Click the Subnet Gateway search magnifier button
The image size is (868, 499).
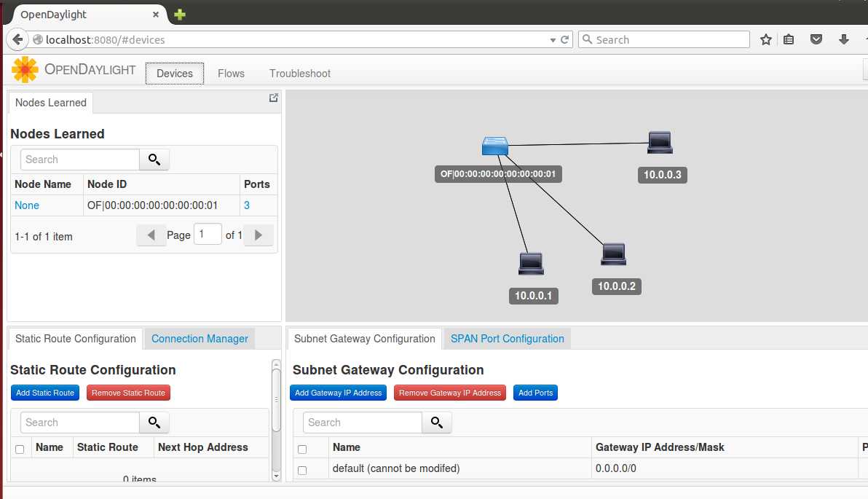pyautogui.click(x=436, y=423)
